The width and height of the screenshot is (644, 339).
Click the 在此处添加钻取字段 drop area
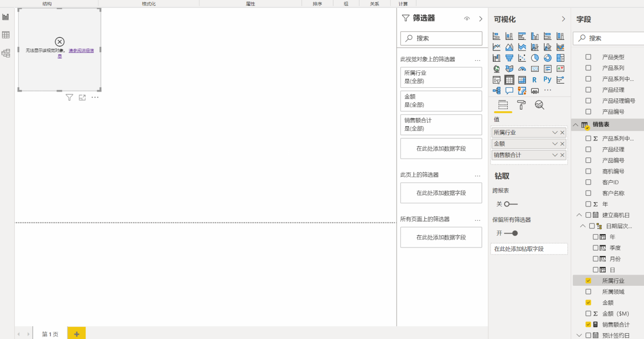pyautogui.click(x=529, y=249)
